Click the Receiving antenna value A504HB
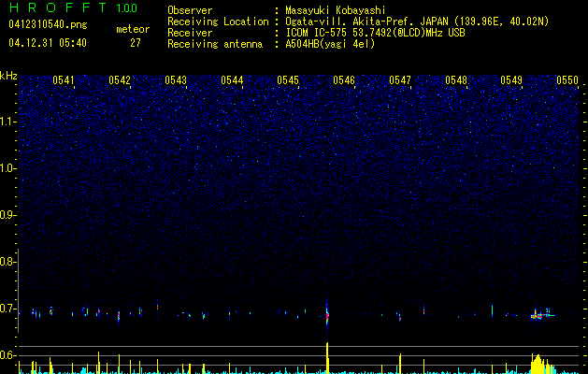This screenshot has width=588, height=374. point(303,44)
